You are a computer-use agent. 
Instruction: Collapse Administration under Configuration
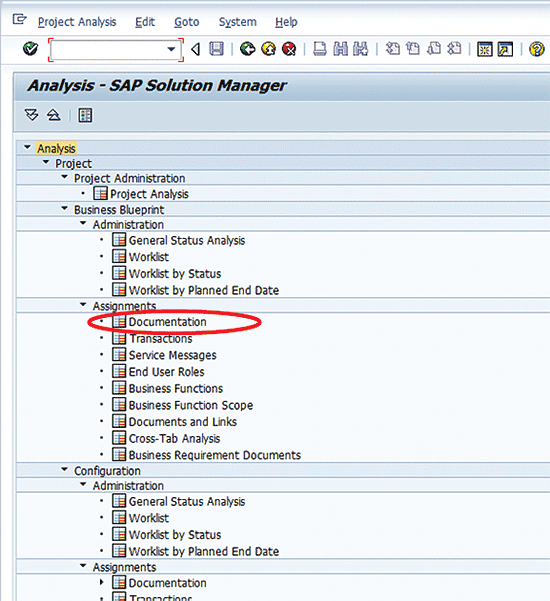pyautogui.click(x=83, y=484)
